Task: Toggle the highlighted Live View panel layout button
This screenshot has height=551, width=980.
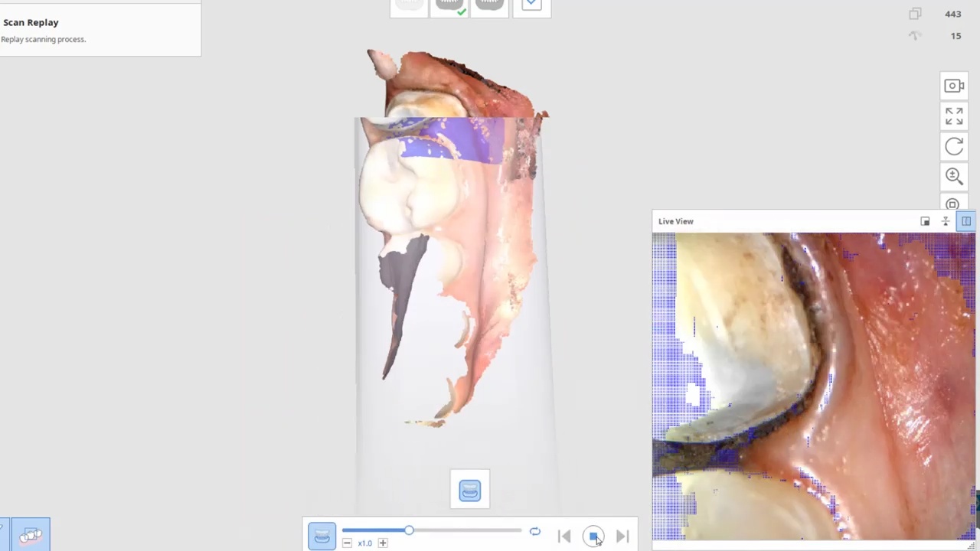Action: tap(966, 221)
